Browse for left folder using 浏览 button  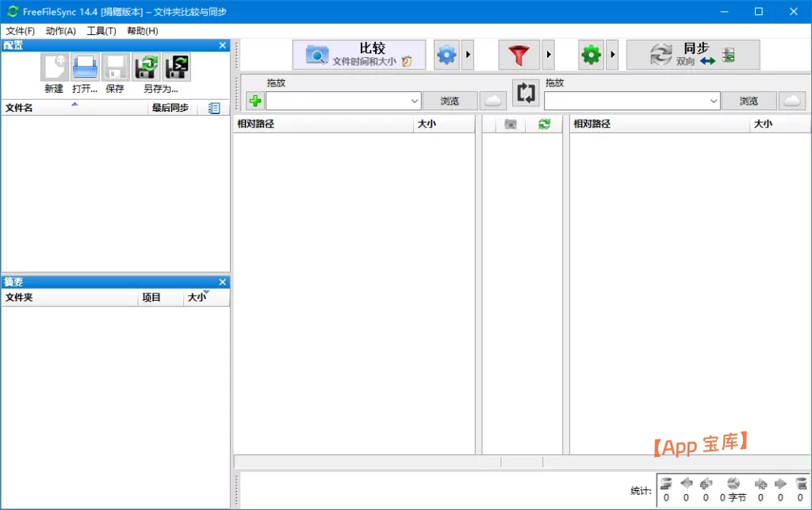pyautogui.click(x=450, y=101)
